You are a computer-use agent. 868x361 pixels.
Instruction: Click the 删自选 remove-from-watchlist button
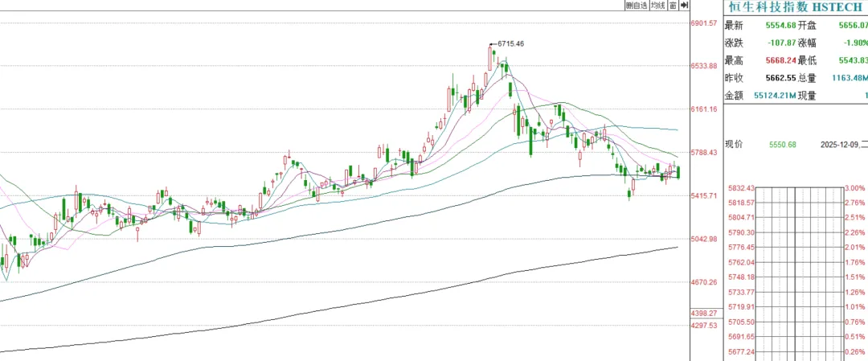(637, 6)
